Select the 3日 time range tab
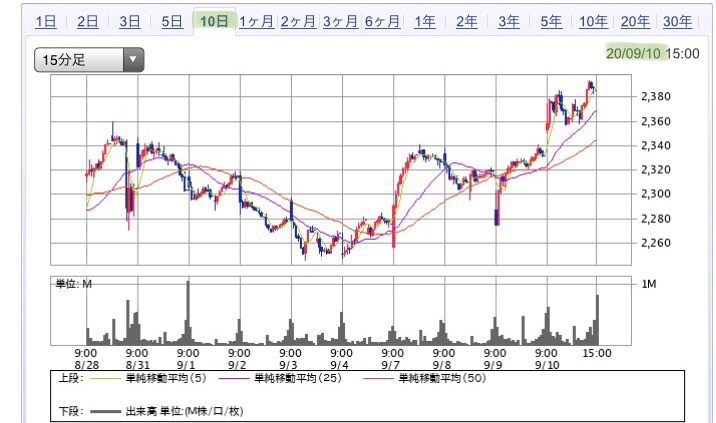Screen dimensions: 716x423 [130, 21]
